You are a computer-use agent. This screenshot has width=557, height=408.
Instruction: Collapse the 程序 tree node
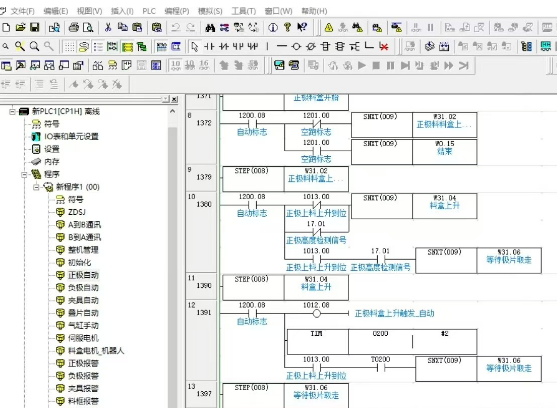click(x=24, y=174)
